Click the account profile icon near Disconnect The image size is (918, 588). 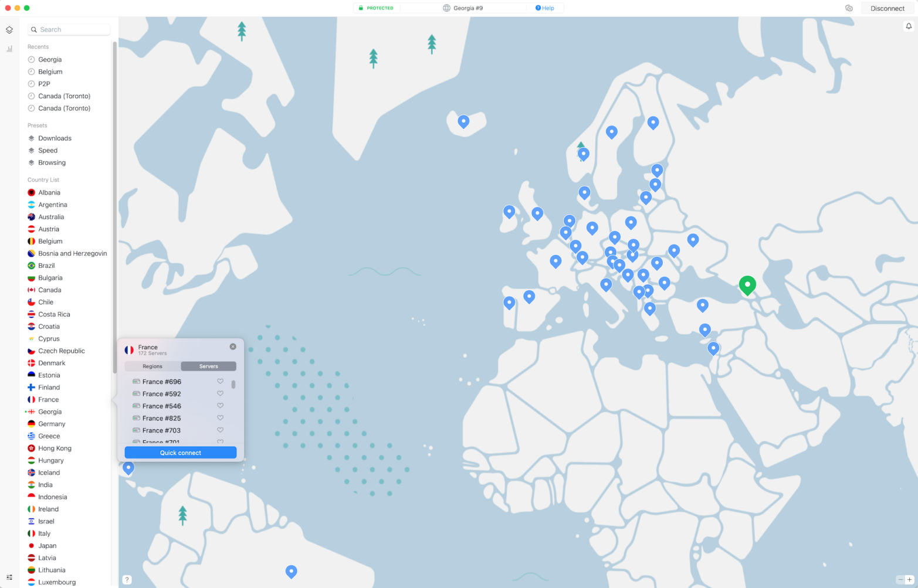pos(849,8)
